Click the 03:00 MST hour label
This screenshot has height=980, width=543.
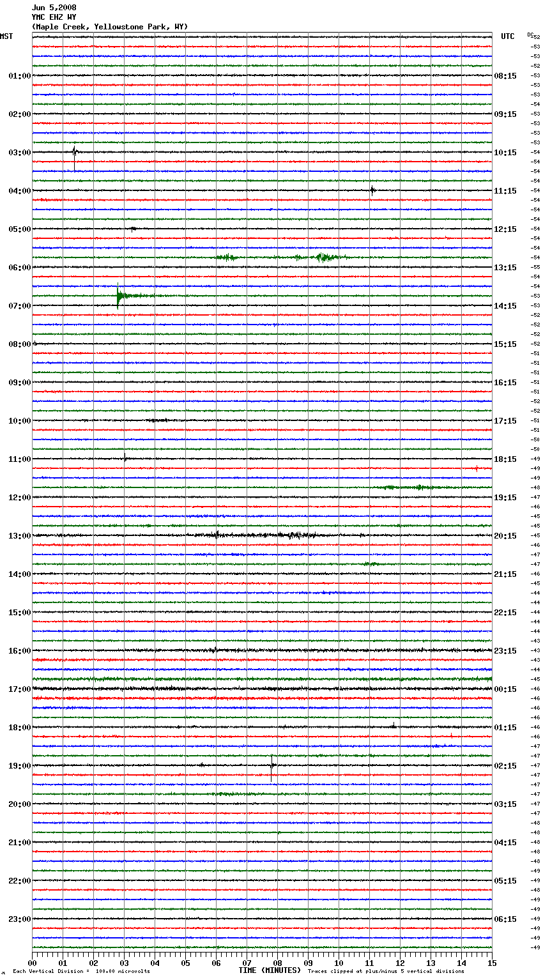click(x=20, y=153)
